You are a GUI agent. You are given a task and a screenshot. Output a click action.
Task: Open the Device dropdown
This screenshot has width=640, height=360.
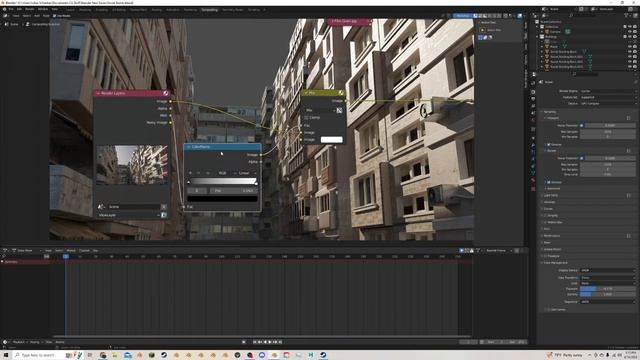(608, 104)
